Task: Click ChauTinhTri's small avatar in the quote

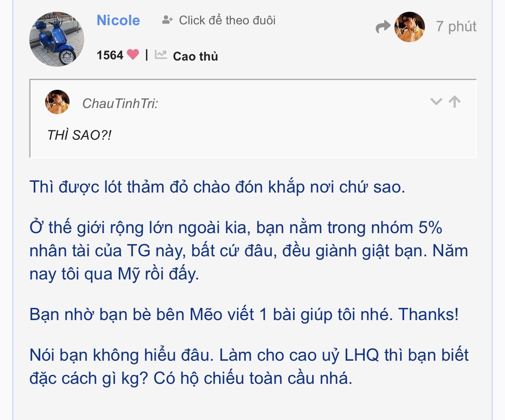Action: [57, 102]
